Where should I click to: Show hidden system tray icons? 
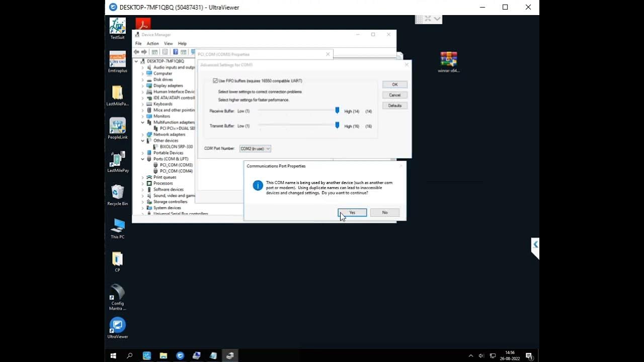[471, 356]
